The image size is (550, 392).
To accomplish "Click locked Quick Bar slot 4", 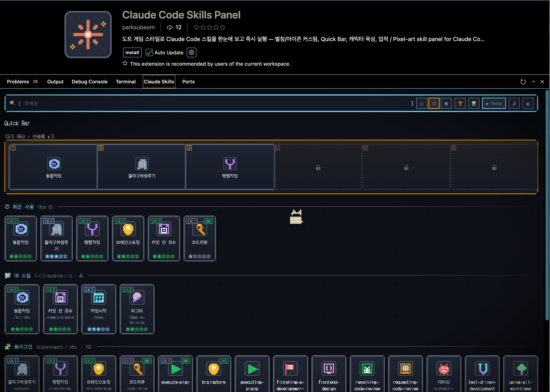I will 318,167.
